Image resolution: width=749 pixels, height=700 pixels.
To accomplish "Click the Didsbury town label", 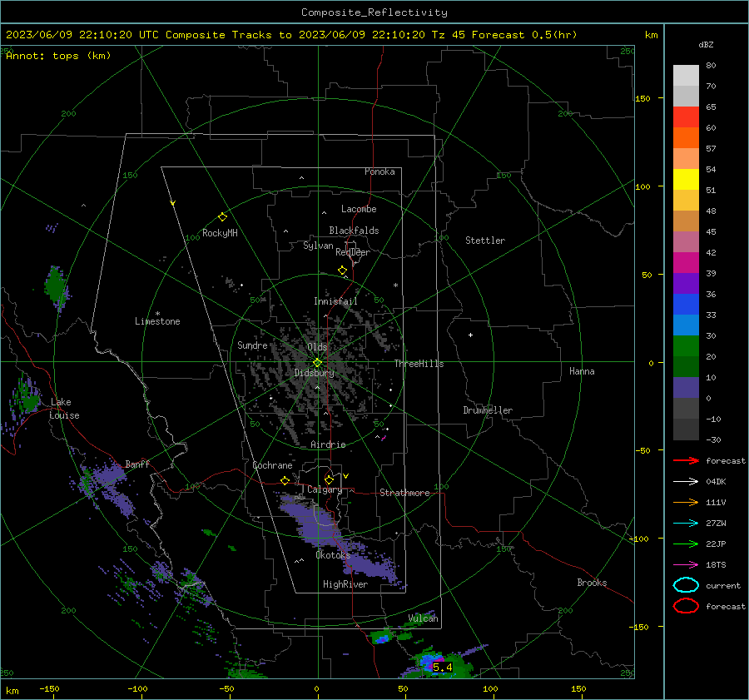I will click(x=314, y=373).
